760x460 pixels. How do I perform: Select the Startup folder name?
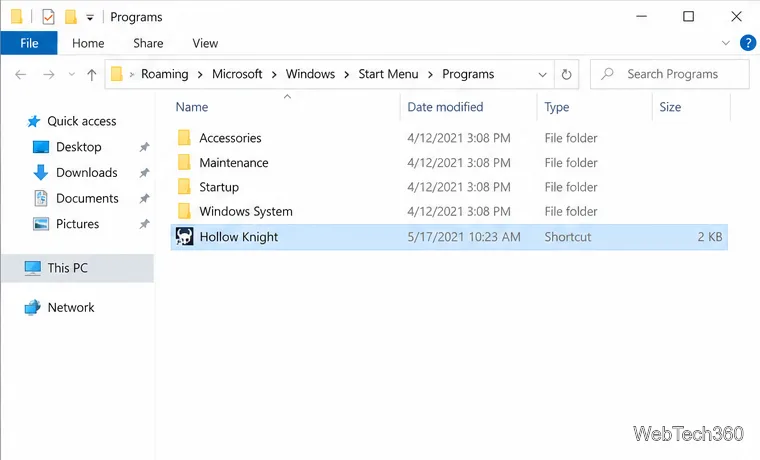tap(219, 187)
